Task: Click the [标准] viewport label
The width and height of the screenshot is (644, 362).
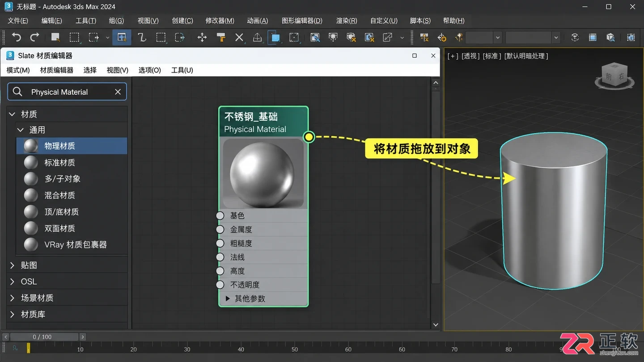Action: [492, 56]
